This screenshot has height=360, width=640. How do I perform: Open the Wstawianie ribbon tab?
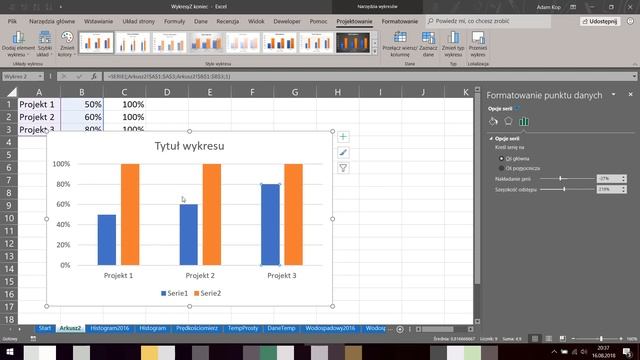pyautogui.click(x=98, y=21)
